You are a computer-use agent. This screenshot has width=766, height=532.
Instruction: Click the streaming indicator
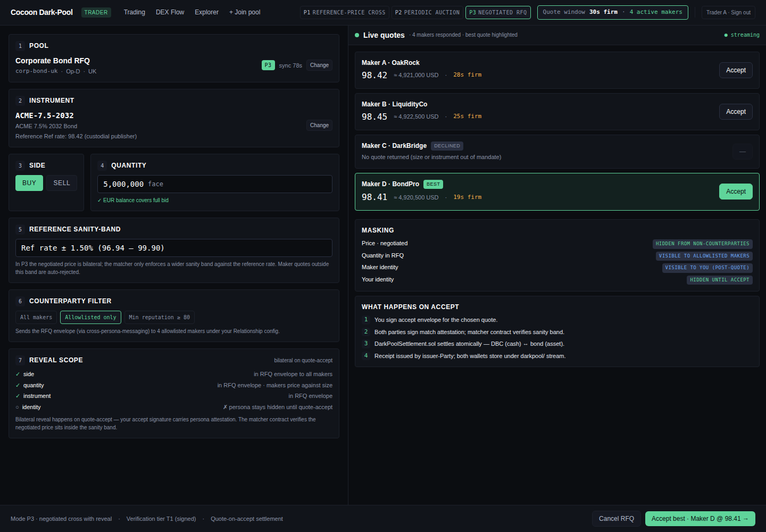[742, 35]
